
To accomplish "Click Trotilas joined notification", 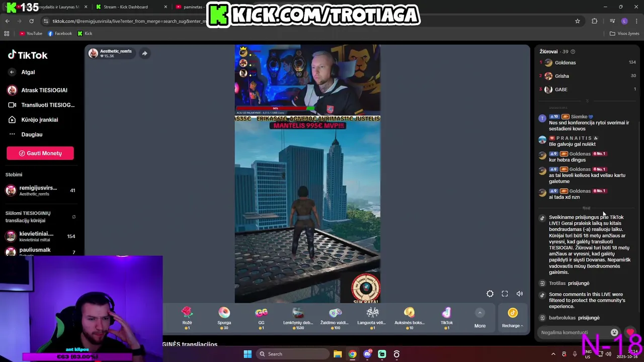I will click(x=569, y=284).
